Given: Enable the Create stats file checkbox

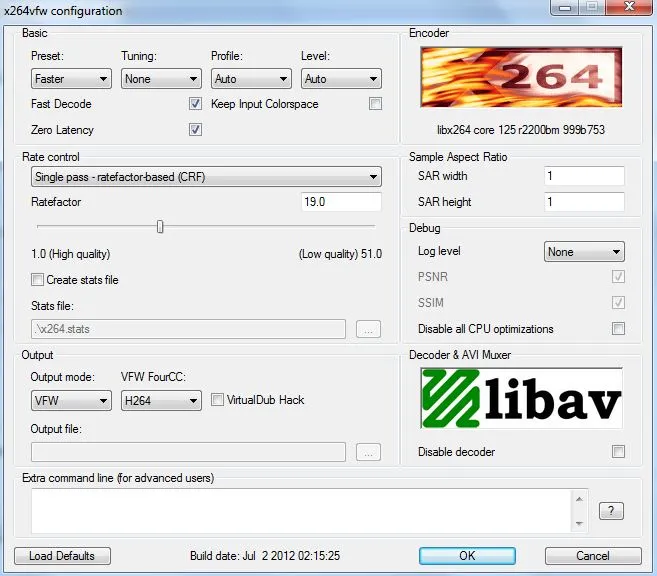Looking at the screenshot, I should tap(37, 279).
